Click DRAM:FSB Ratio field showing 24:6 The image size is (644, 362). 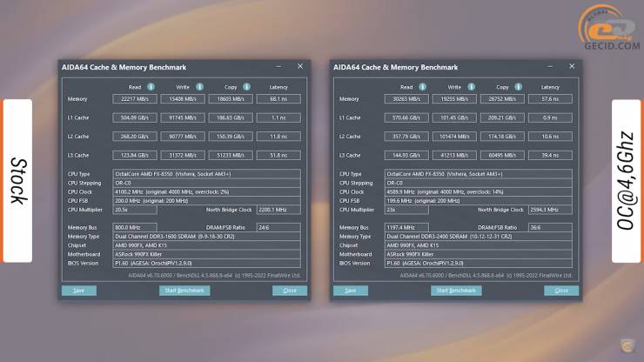point(278,228)
